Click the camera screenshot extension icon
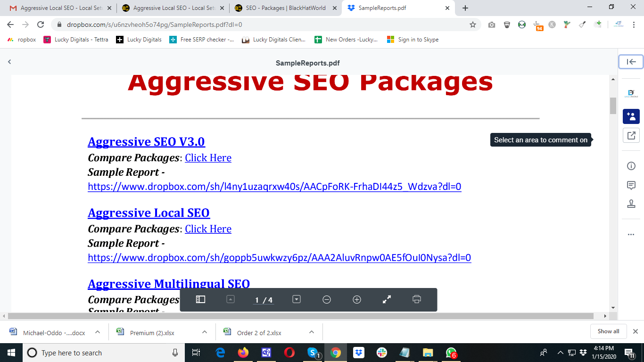Image resolution: width=644 pixels, height=362 pixels. click(x=492, y=25)
